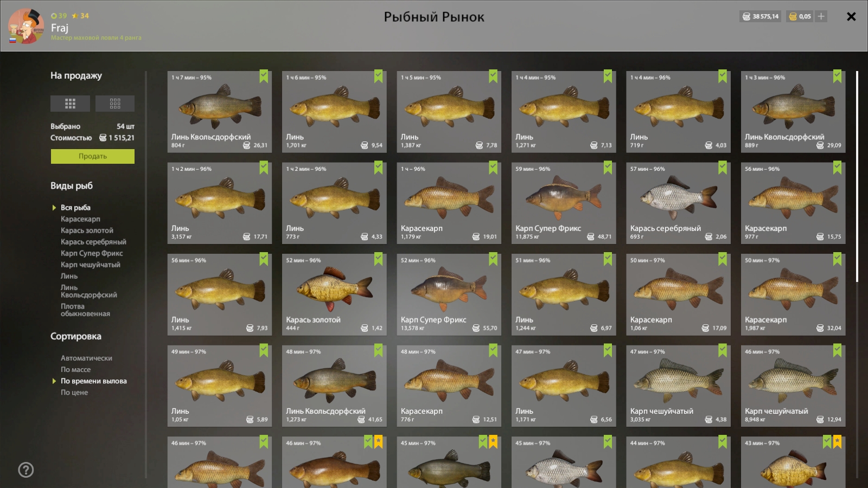This screenshot has height=488, width=868.
Task: Click the coin icon beside price 12,94
Action: (820, 419)
